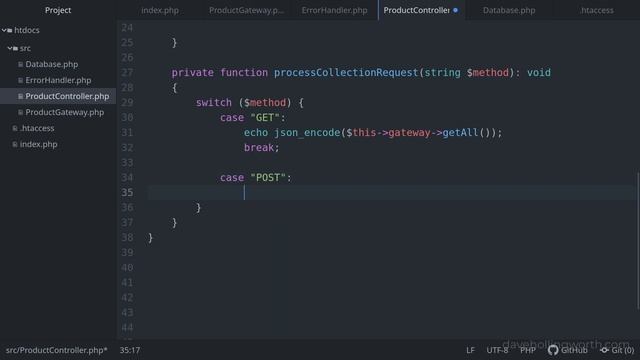This screenshot has height=360, width=640.
Task: Click the closing brace on line 38
Action: coord(150,238)
